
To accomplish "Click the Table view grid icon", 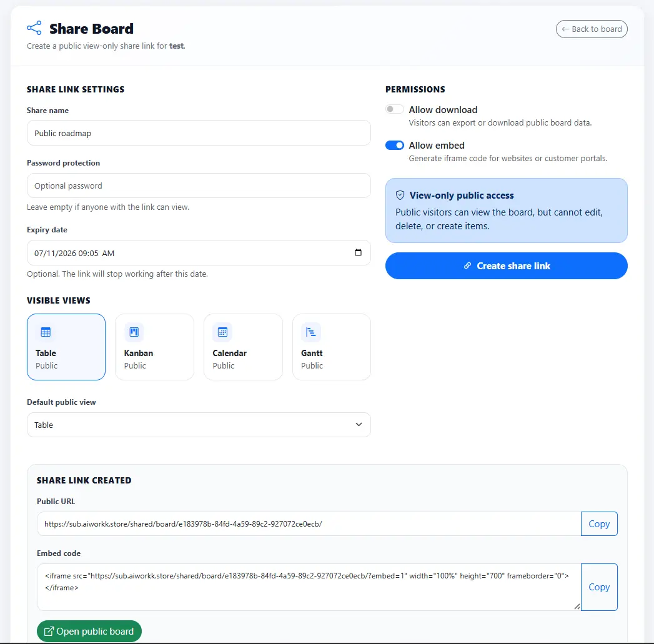I will tap(46, 332).
